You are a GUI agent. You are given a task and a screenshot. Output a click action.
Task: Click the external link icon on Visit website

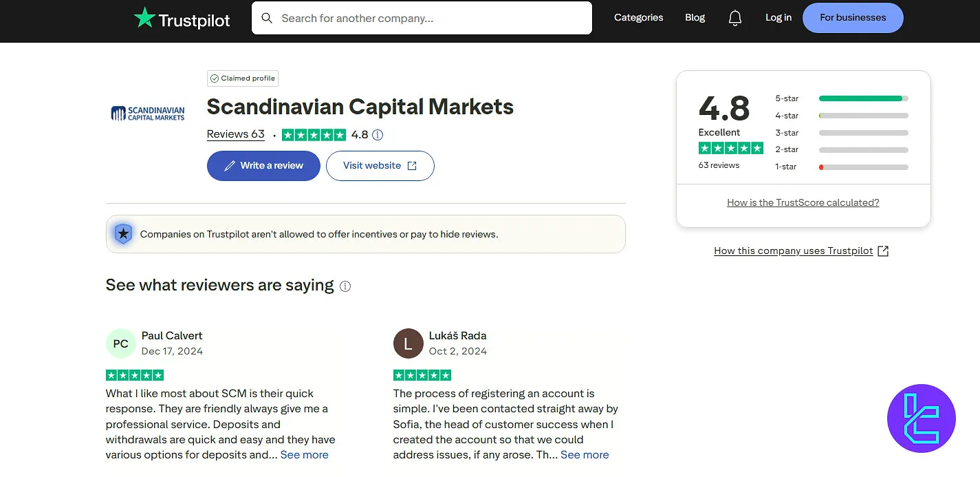coord(412,165)
